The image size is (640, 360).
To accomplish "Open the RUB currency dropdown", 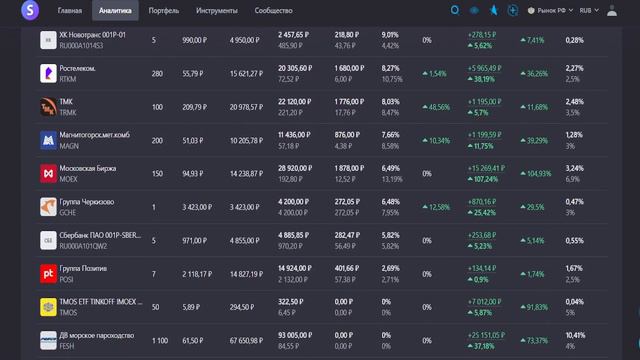I will (589, 11).
